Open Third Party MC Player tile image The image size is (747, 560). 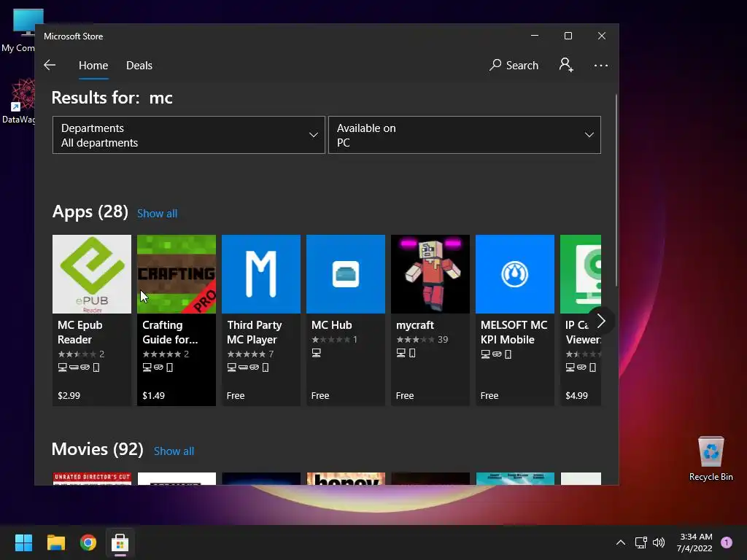(261, 274)
